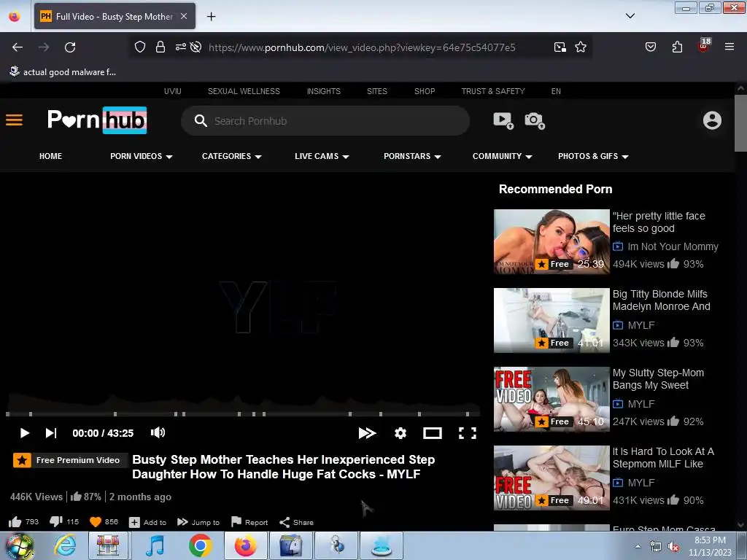Open the 'actual good malware f...' bookmark
Screen dimensions: 747x560
(63, 72)
